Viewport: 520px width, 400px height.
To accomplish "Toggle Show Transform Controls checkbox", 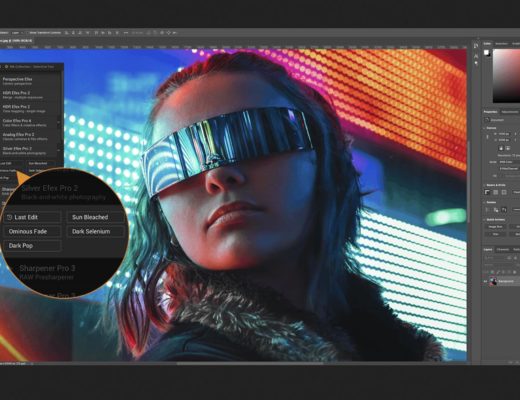I will (x=27, y=33).
